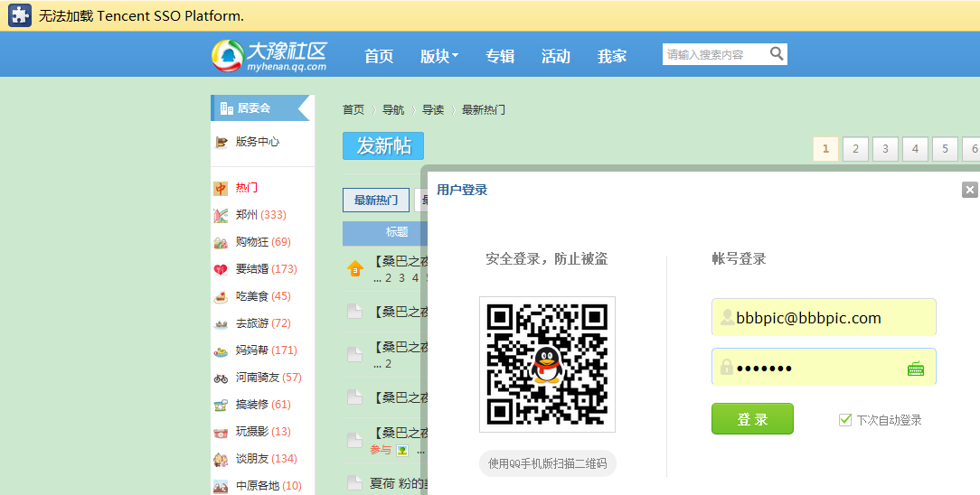This screenshot has width=980, height=495.
Task: Click the 使用QQ手机版扫描二维码 button
Action: point(548,463)
